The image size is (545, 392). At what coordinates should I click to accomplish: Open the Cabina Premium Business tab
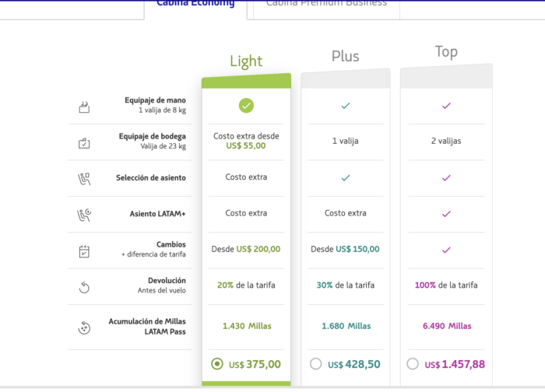(326, 4)
